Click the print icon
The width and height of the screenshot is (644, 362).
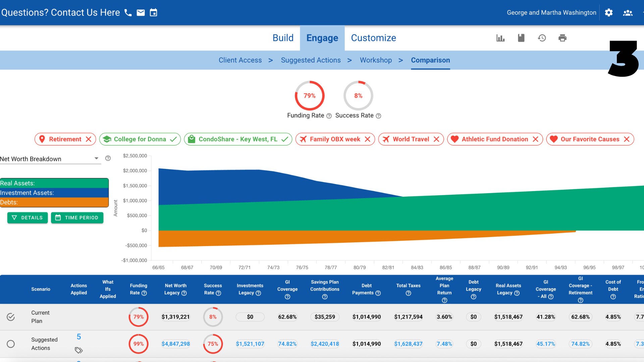coord(562,38)
